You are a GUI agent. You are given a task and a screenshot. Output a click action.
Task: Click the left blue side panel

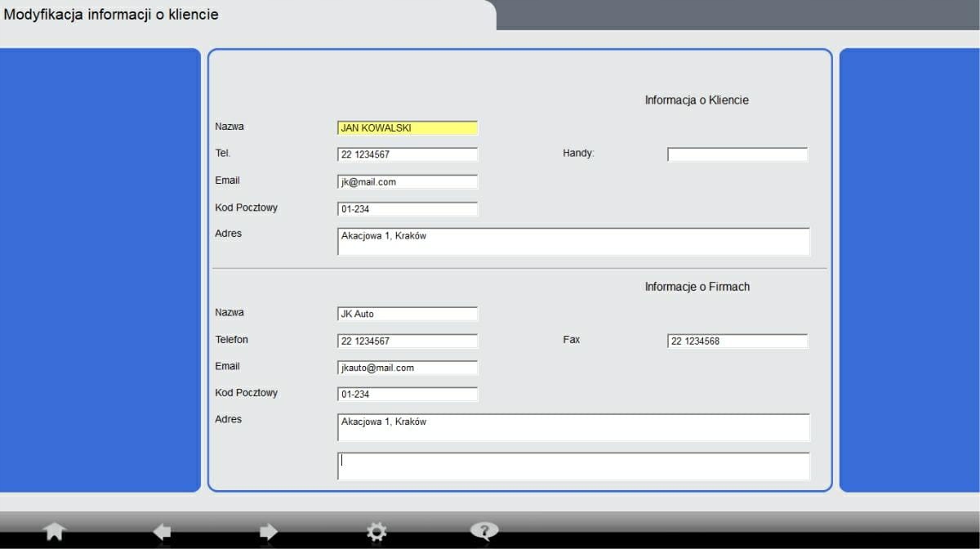(100, 270)
